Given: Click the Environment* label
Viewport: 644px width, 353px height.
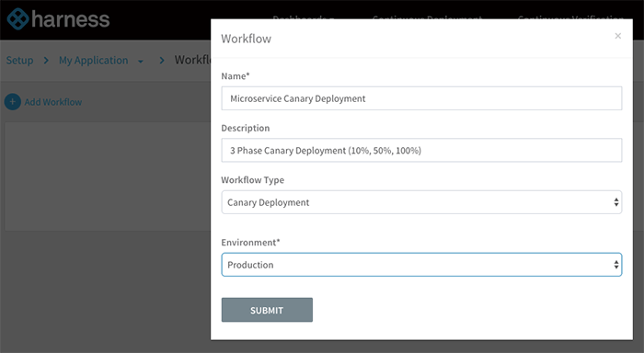Looking at the screenshot, I should 250,243.
